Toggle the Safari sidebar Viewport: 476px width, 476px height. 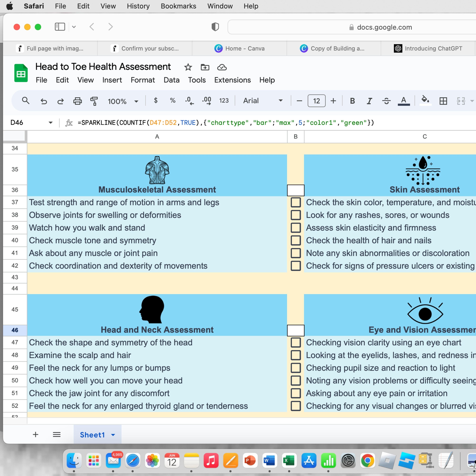click(x=60, y=27)
